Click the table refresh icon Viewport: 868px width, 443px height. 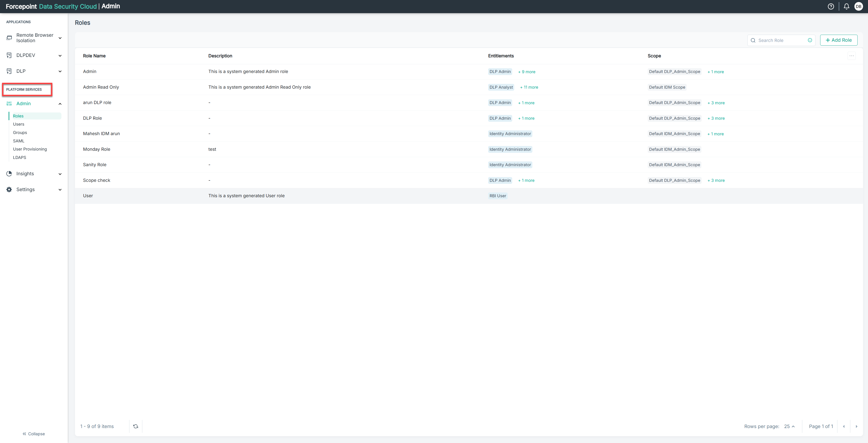(x=136, y=426)
